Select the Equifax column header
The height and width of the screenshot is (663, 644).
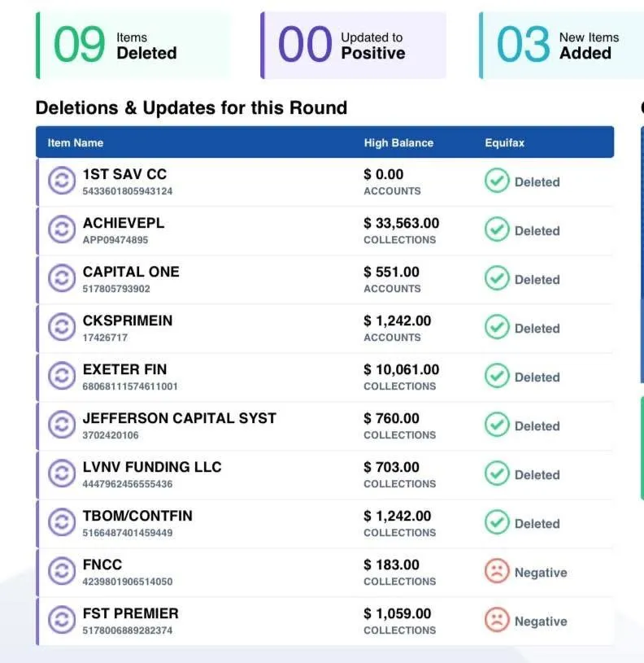(x=505, y=143)
